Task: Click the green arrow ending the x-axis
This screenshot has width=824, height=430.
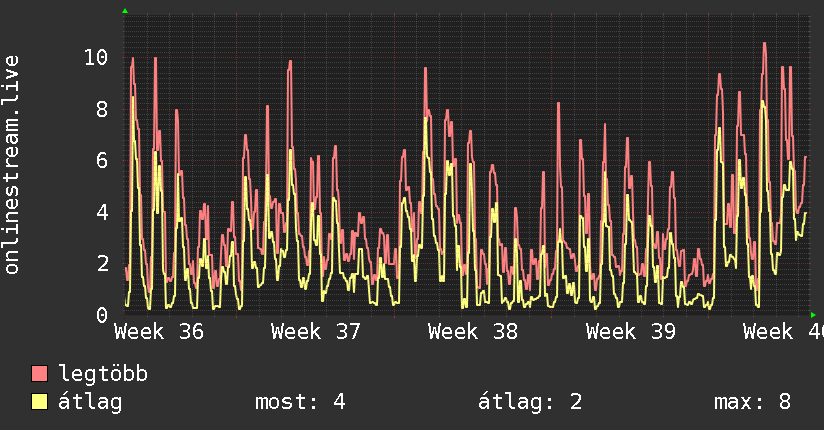Action: point(813,315)
